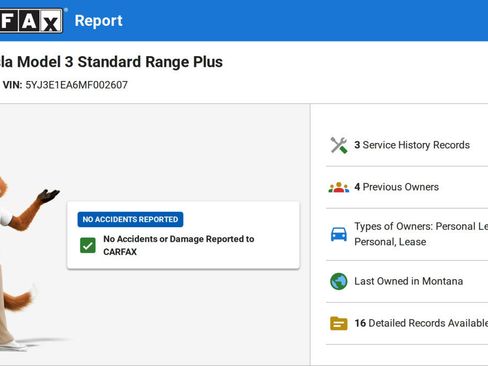
Task: Click the CARFAX logo in header
Action: [31, 21]
